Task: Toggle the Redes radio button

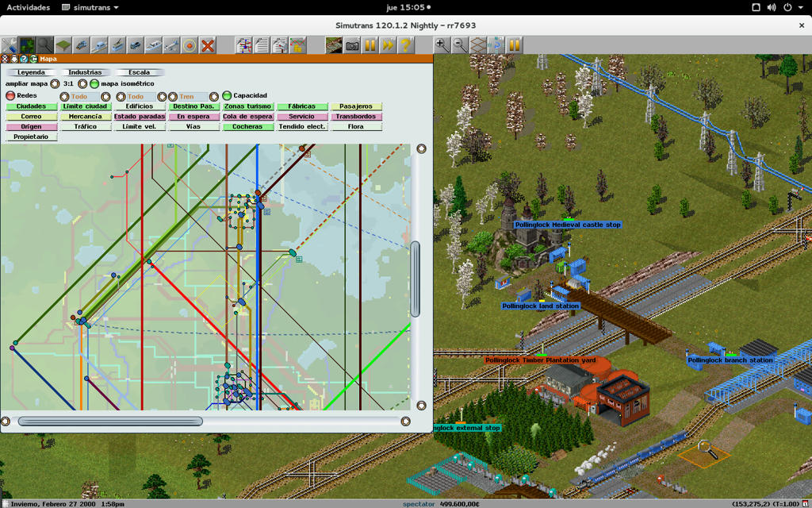Action: click(x=10, y=96)
